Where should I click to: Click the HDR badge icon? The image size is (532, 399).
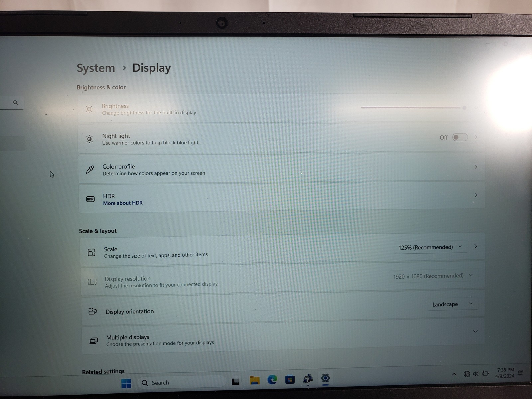click(x=90, y=199)
